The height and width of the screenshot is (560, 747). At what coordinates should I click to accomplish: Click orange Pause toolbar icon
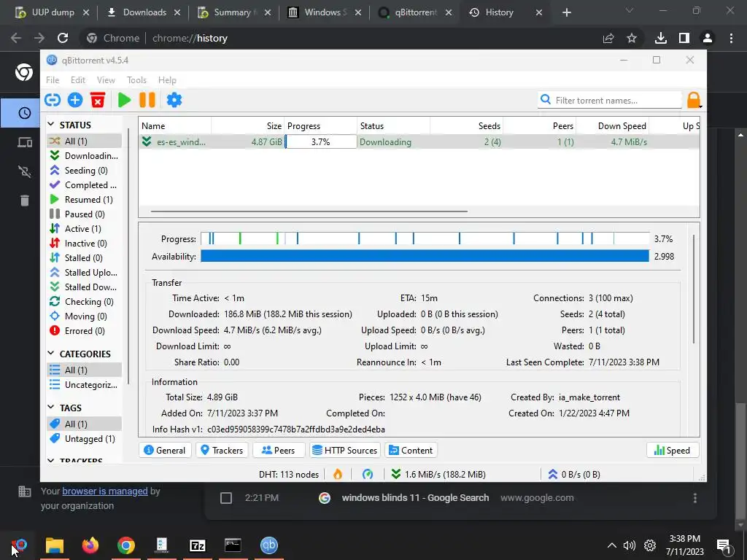coord(147,100)
